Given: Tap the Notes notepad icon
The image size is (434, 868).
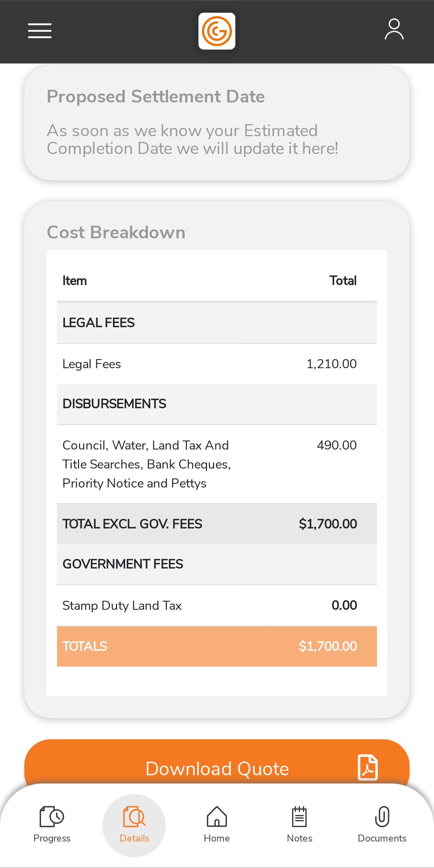Looking at the screenshot, I should point(299,816).
